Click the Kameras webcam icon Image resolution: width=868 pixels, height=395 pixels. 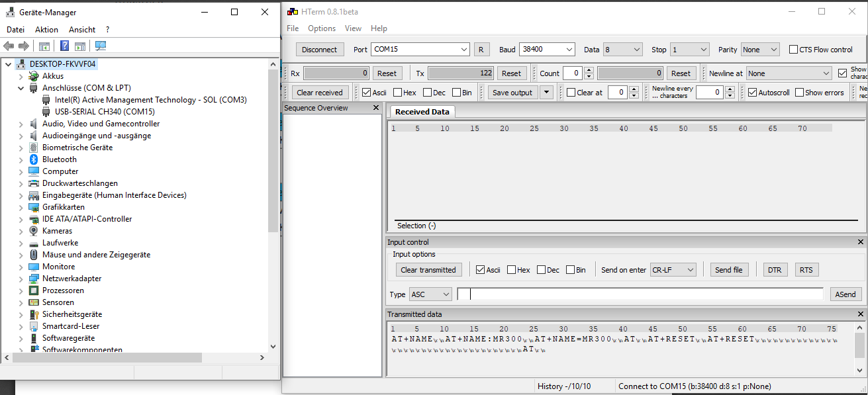pos(34,231)
